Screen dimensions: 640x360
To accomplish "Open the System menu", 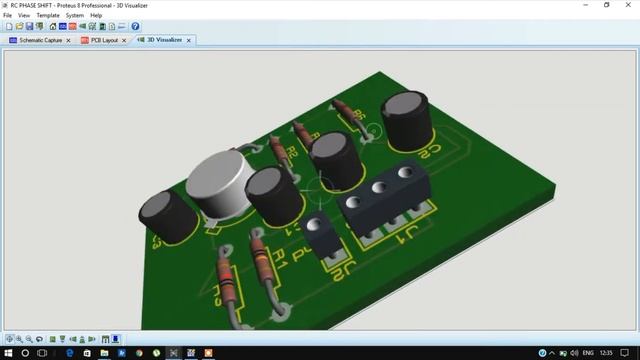I will point(75,16).
